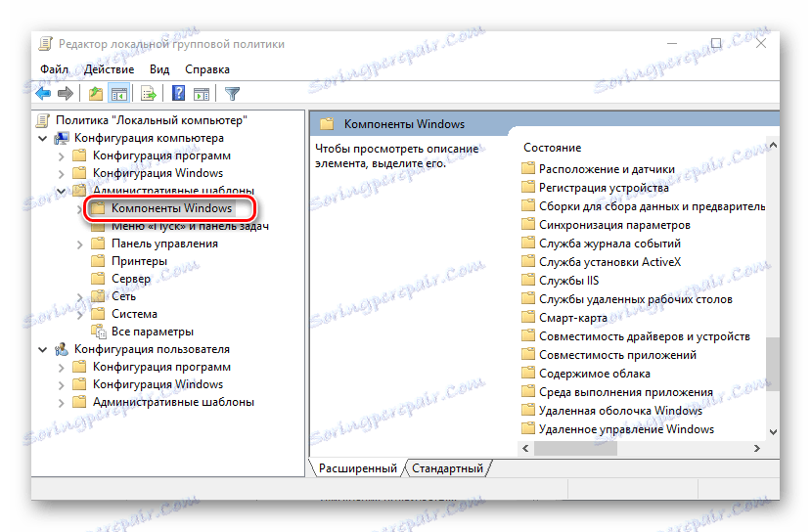Select Меню «Пуск» и панель задач
The image size is (811, 532).
click(190, 226)
